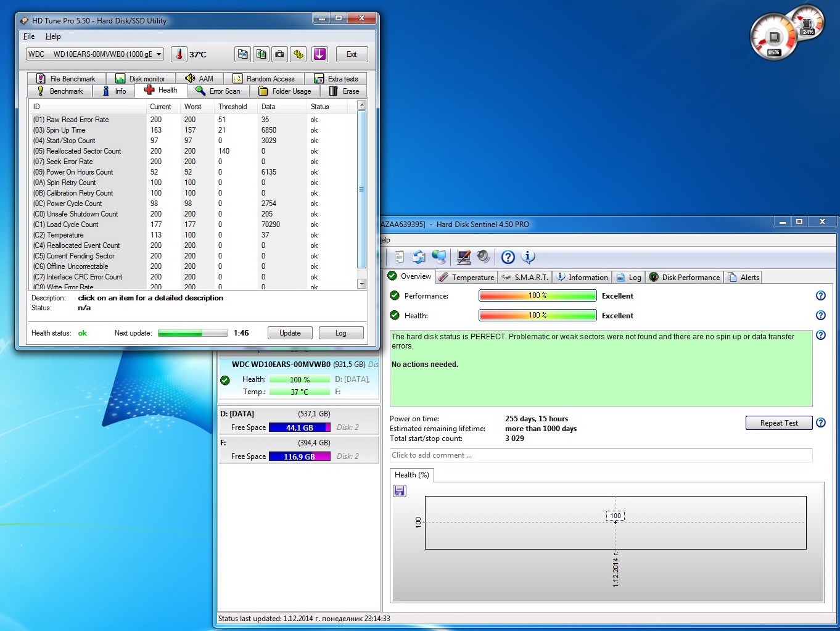The image size is (840, 631).
Task: Click help icon beside the Health bar
Action: tap(820, 315)
